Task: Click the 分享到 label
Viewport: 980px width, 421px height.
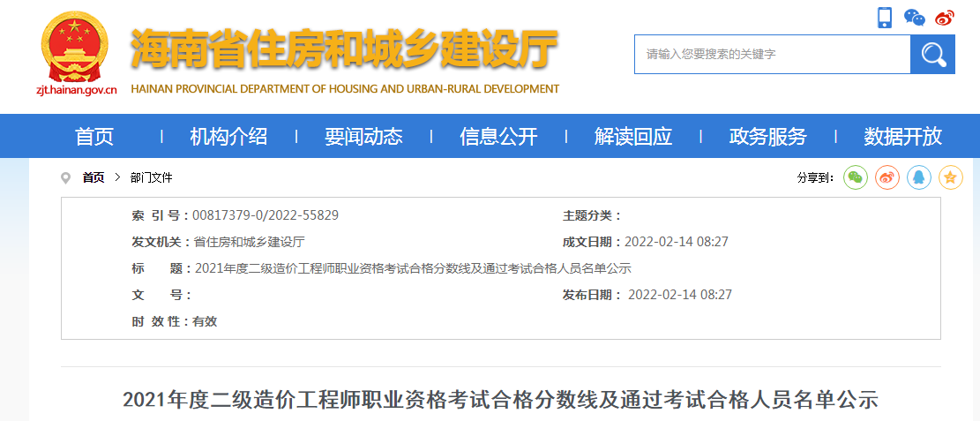Action: click(816, 178)
